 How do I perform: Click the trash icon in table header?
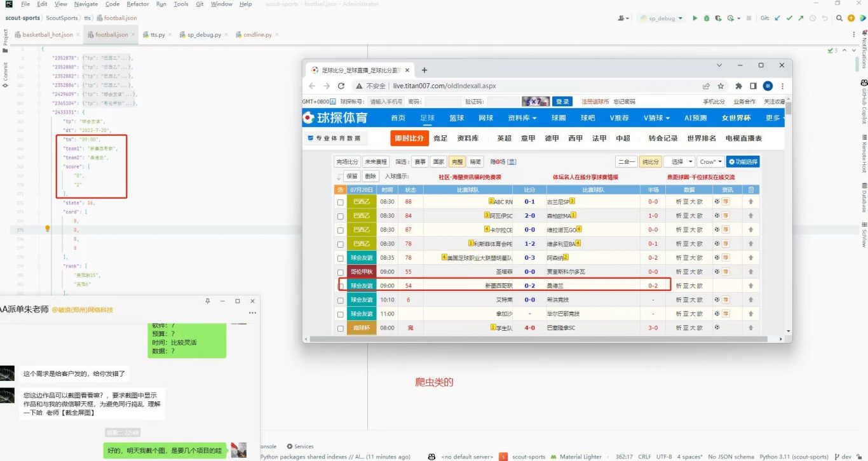coord(750,189)
